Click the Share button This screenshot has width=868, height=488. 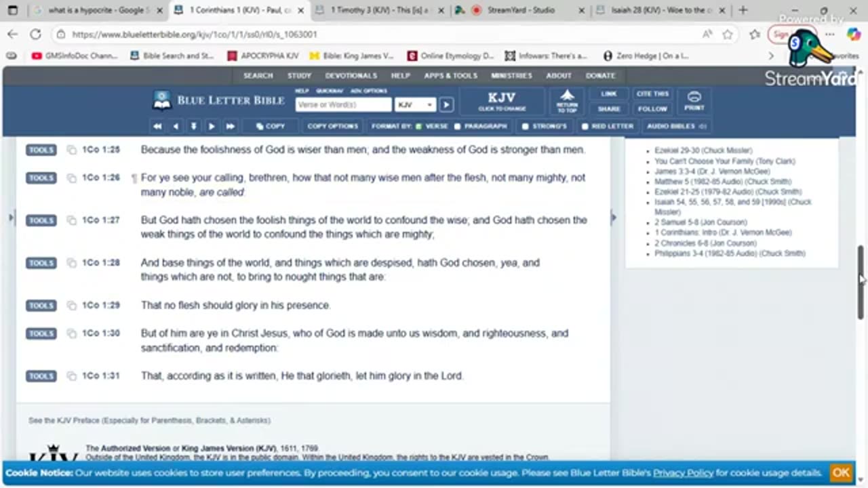609,108
